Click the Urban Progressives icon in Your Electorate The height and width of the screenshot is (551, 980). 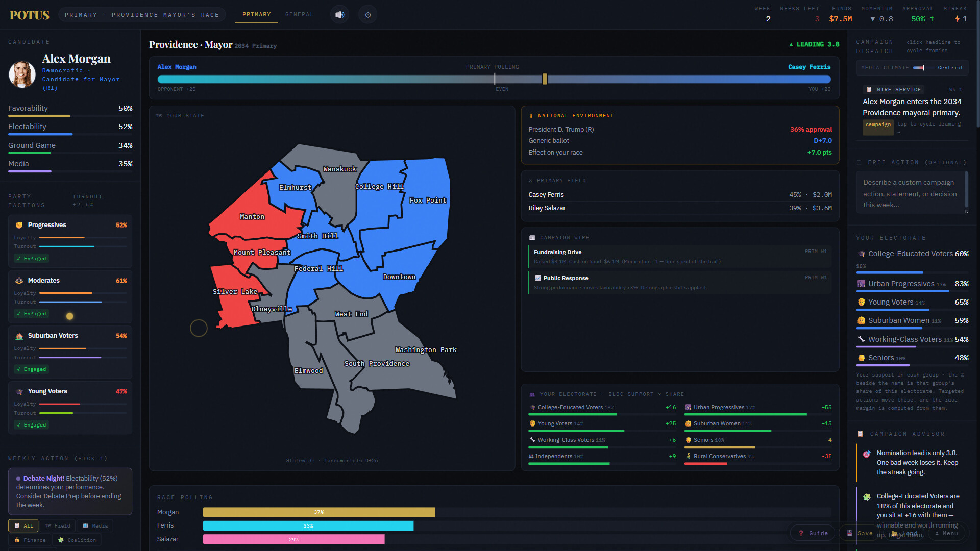point(862,284)
